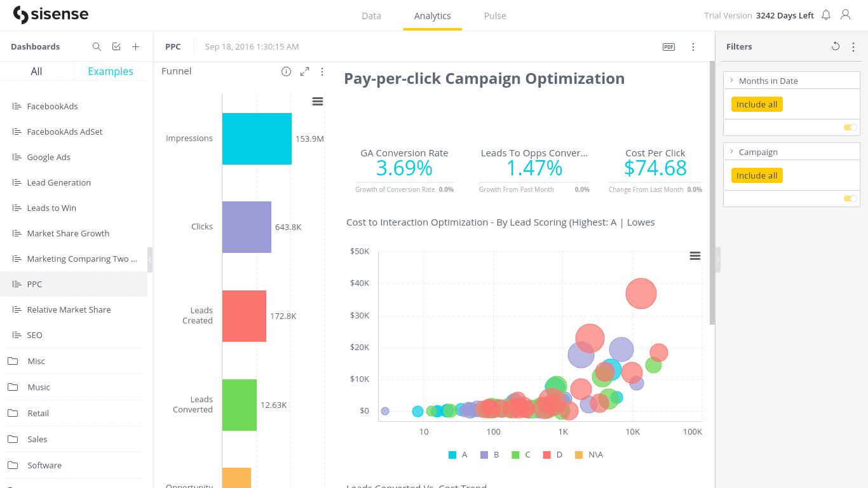Expand the Funnel widget to fullscreen
The height and width of the screenshot is (488, 868).
tap(304, 72)
